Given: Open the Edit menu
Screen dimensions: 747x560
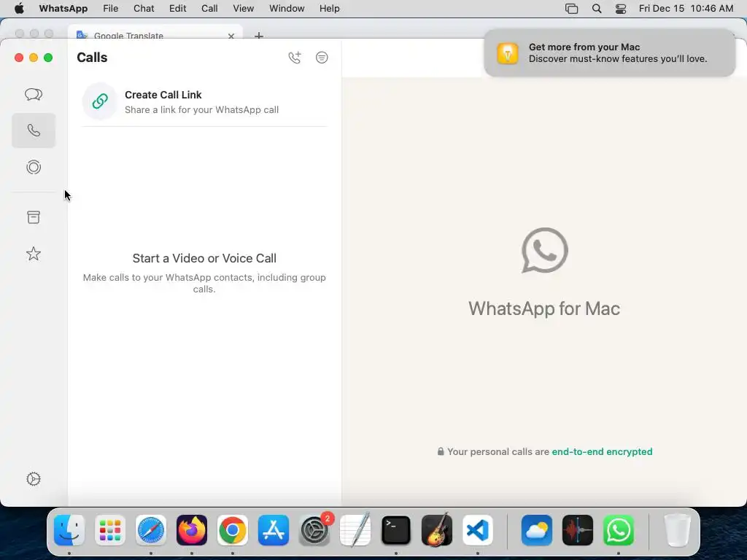Looking at the screenshot, I should [x=178, y=9].
